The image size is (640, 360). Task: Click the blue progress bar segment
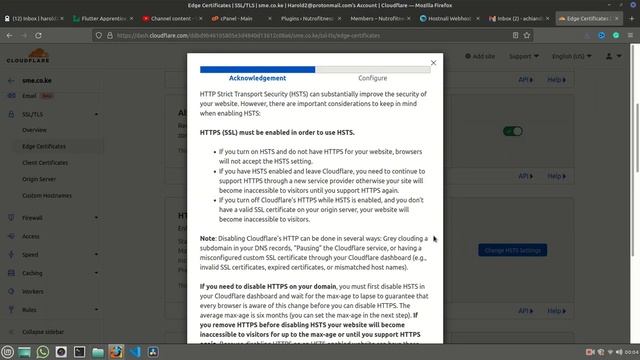258,69
